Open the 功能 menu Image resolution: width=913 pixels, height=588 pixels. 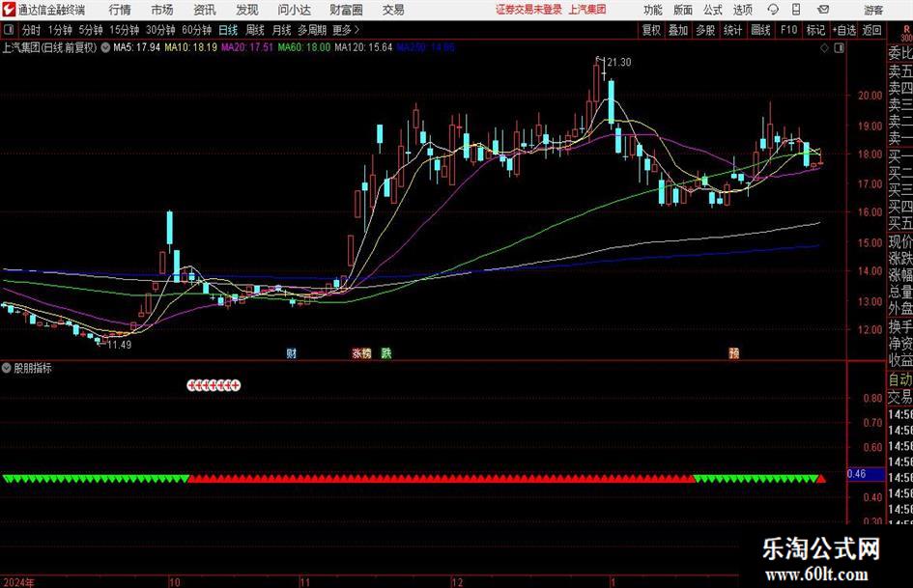pyautogui.click(x=653, y=10)
